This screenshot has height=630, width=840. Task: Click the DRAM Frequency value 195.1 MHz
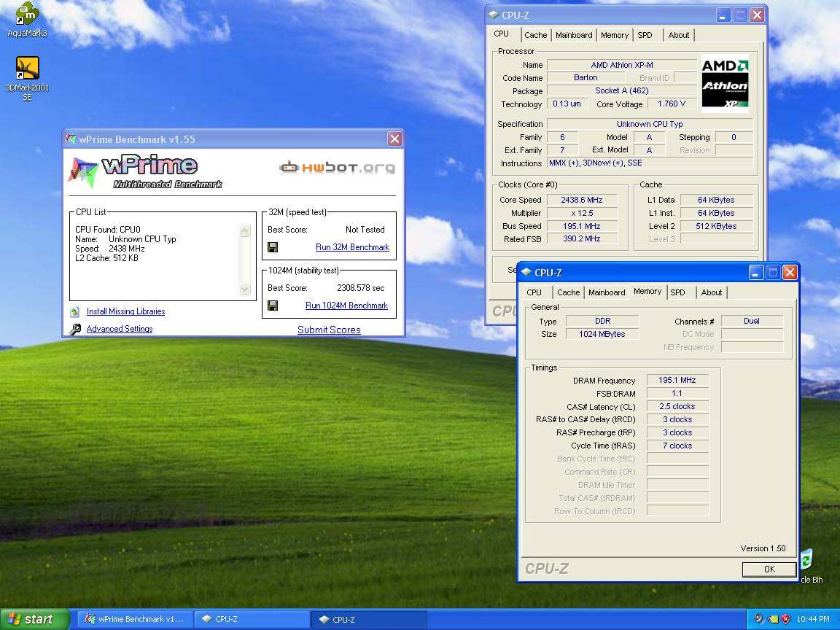tap(677, 381)
